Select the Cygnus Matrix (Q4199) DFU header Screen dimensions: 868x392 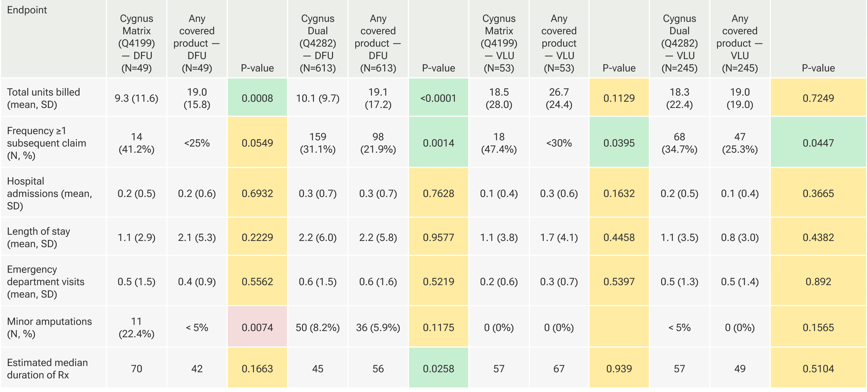click(x=136, y=43)
